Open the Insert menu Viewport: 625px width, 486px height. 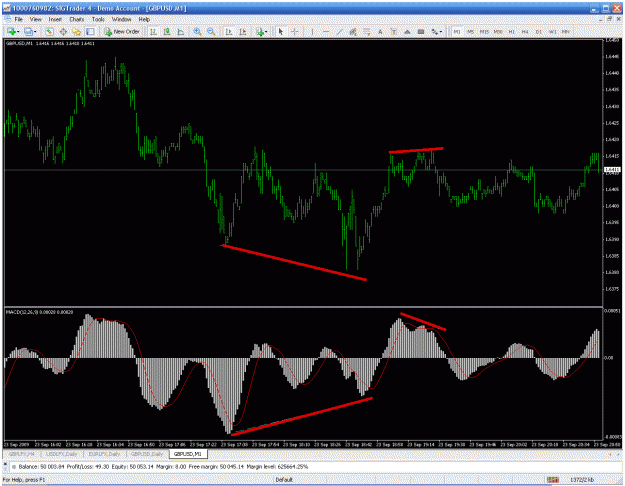tap(55, 19)
